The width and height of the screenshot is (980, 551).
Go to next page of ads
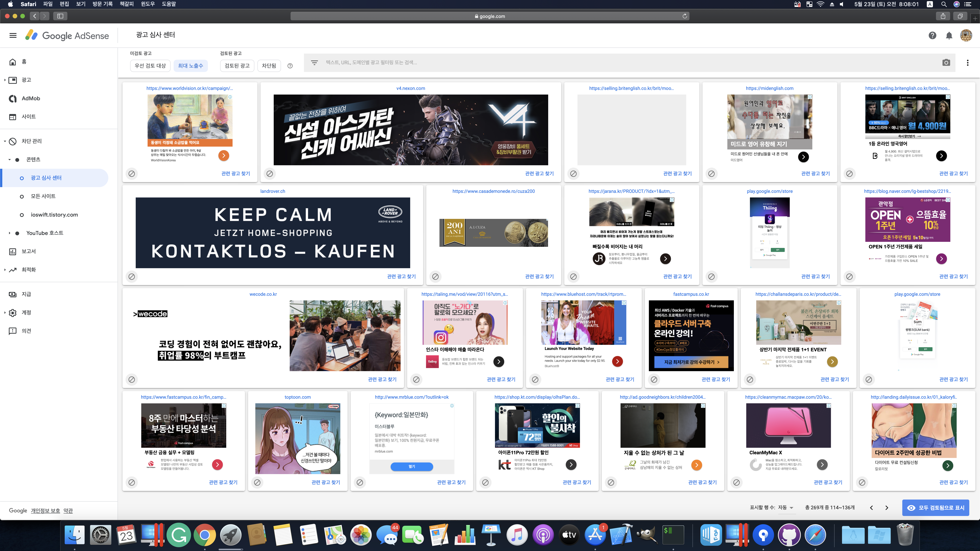click(887, 508)
